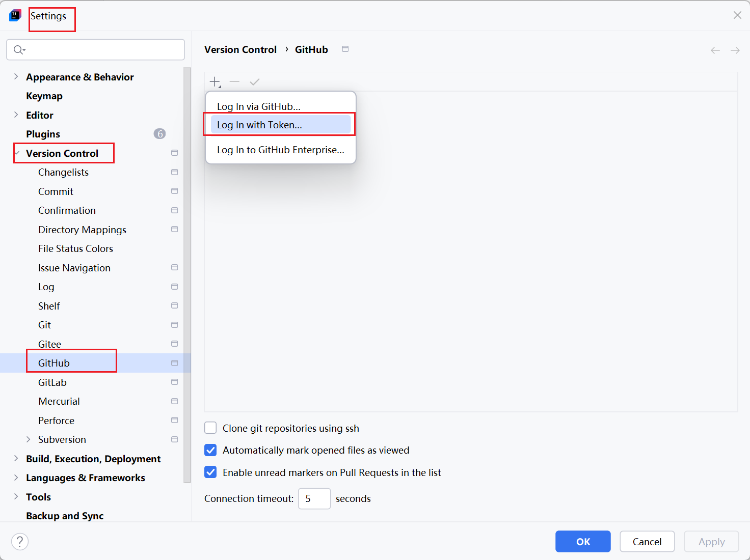750x560 pixels.
Task: Expand the Tools section
Action: pyautogui.click(x=16, y=496)
